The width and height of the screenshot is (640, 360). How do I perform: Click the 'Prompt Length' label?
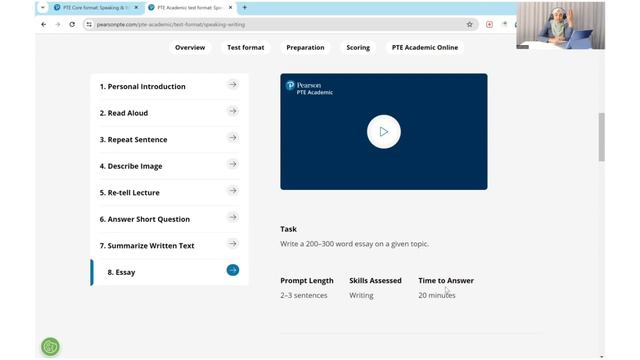[307, 281]
